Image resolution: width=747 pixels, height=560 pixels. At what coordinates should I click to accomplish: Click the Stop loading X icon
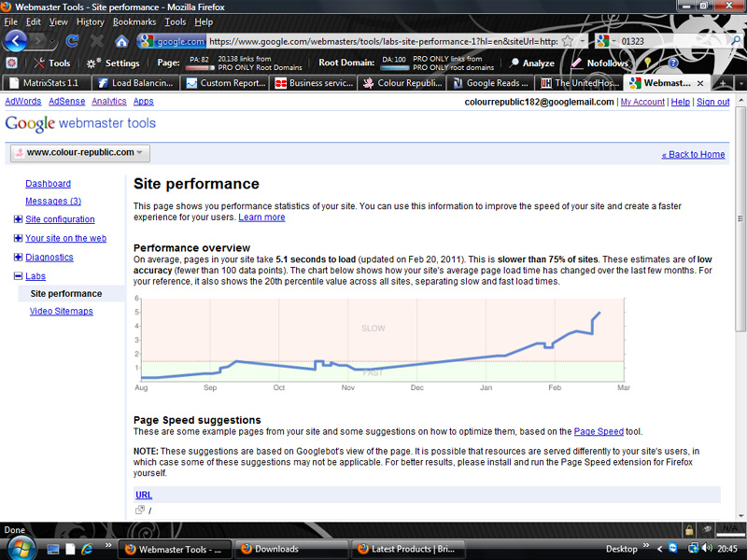pos(97,41)
